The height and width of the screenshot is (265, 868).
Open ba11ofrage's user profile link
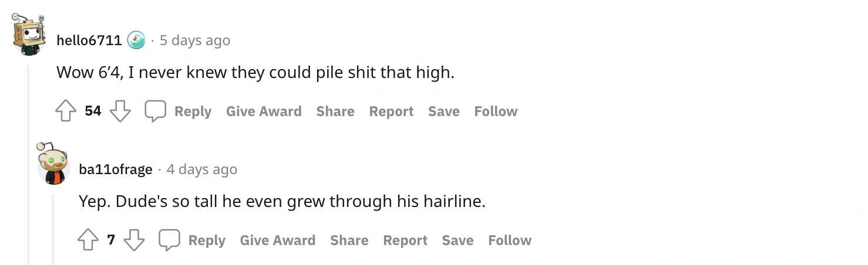click(x=115, y=169)
